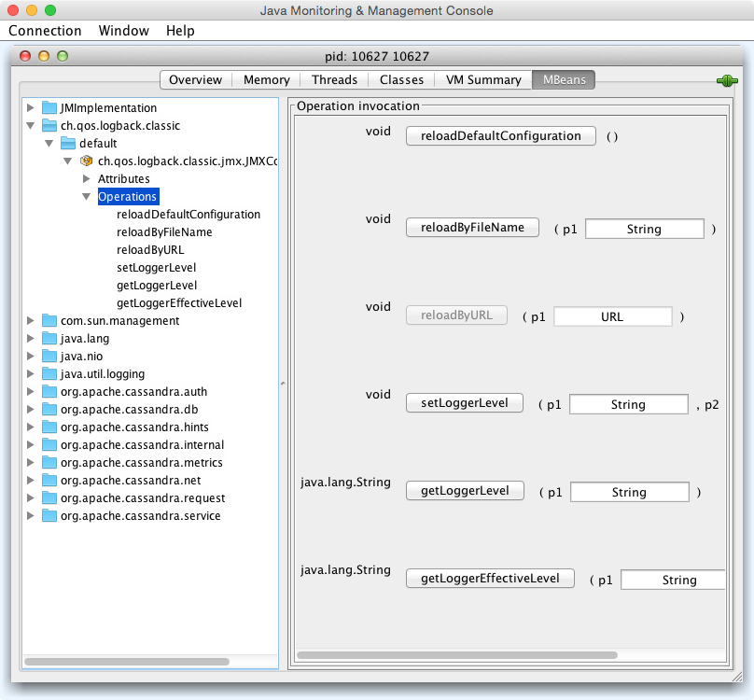This screenshot has width=754, height=700.
Task: Switch to the Threads tab
Action: pos(334,80)
